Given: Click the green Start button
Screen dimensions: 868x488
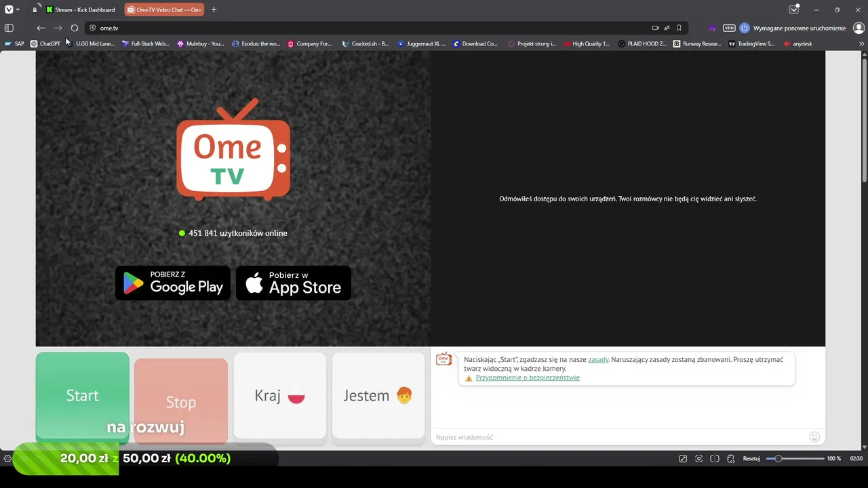Looking at the screenshot, I should click(82, 395).
